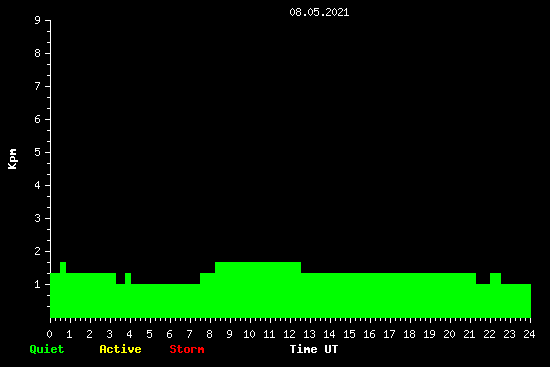Click the 2 on the Kpm axis
Viewport: 550px width, 367px height.
[38, 251]
